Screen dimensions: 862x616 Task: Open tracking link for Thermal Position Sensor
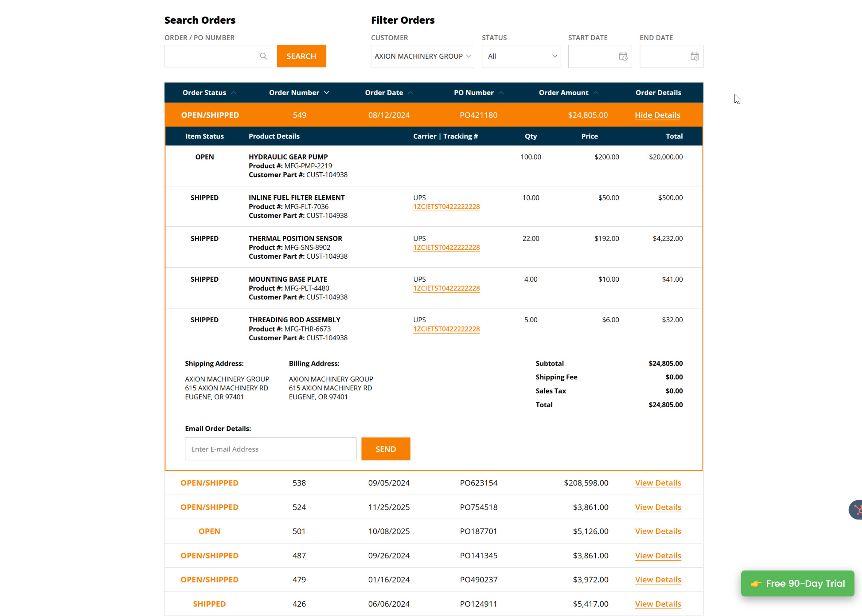coord(446,247)
